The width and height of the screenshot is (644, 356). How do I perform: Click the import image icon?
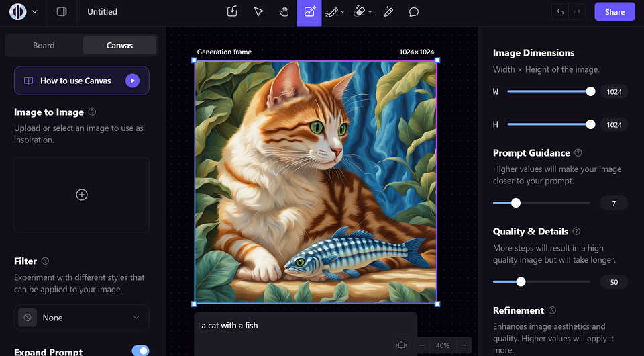coord(232,12)
